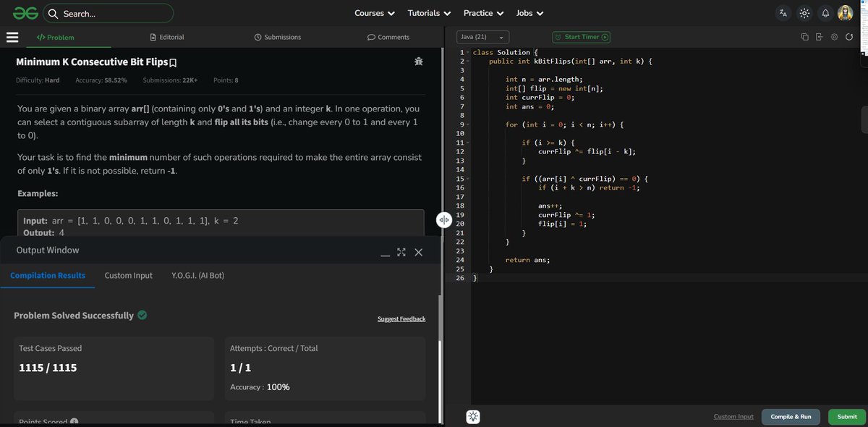Open the hamburger side menu
The height and width of the screenshot is (427, 868).
12,37
